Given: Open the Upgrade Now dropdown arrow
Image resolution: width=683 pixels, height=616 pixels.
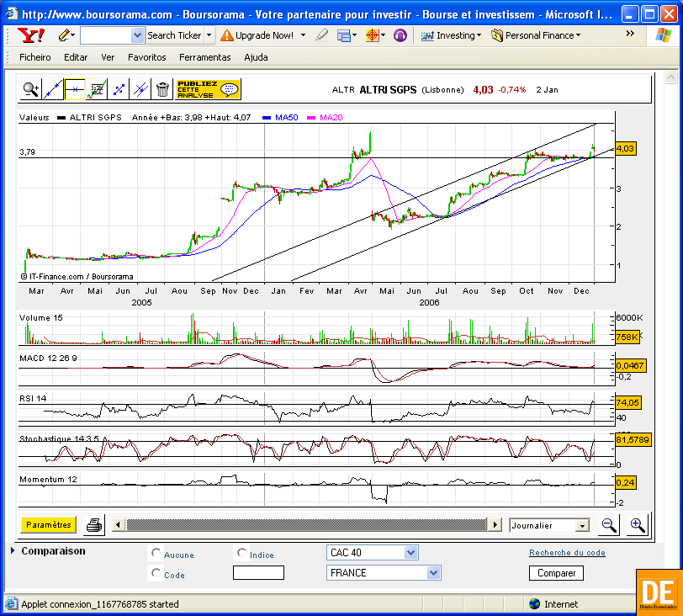Looking at the screenshot, I should (303, 35).
